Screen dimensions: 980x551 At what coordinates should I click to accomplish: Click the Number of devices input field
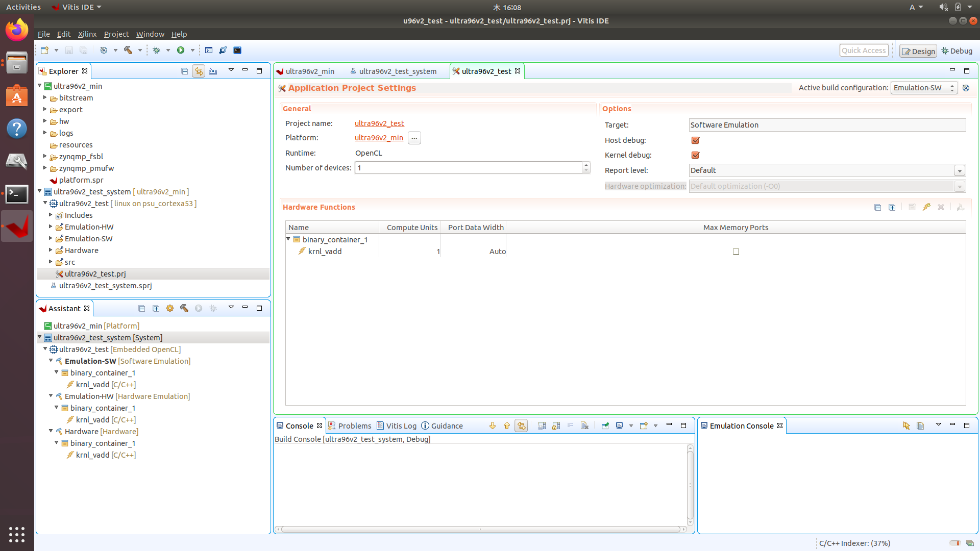tap(468, 168)
